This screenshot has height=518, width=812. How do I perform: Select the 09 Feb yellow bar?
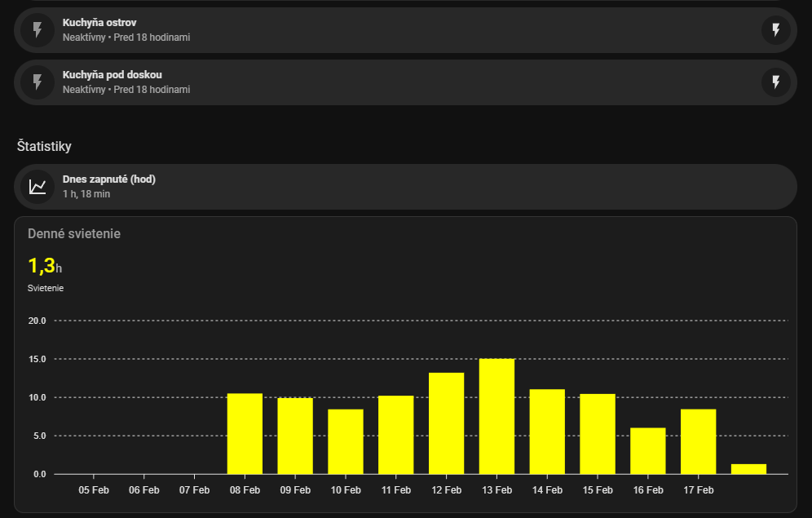(x=295, y=436)
